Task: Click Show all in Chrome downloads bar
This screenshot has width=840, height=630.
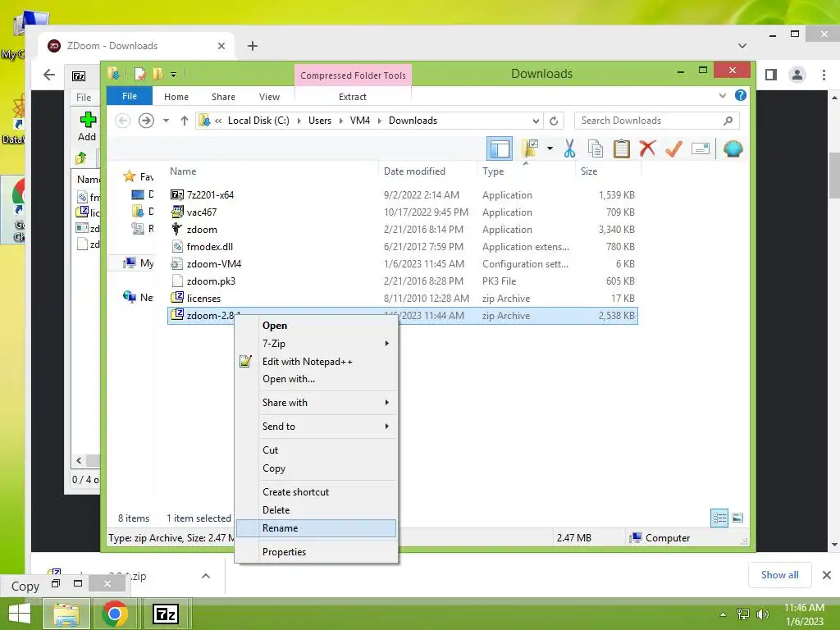Action: coord(779,575)
